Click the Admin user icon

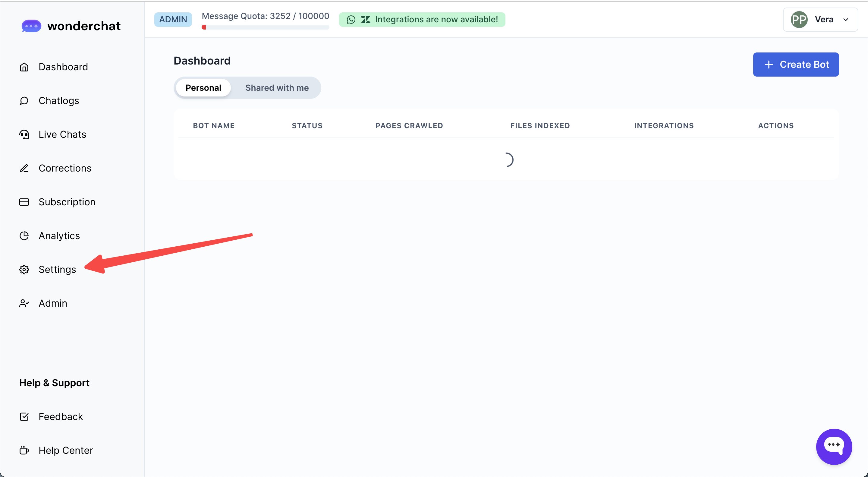click(24, 303)
